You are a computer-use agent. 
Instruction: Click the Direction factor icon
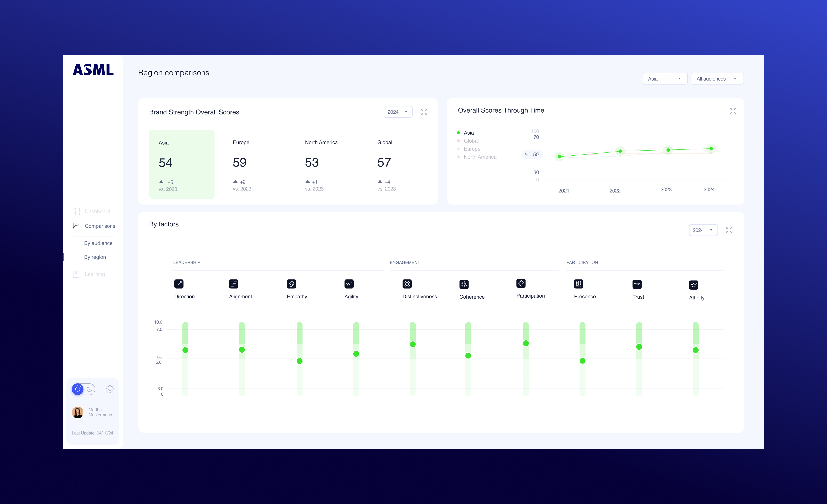[x=179, y=284]
